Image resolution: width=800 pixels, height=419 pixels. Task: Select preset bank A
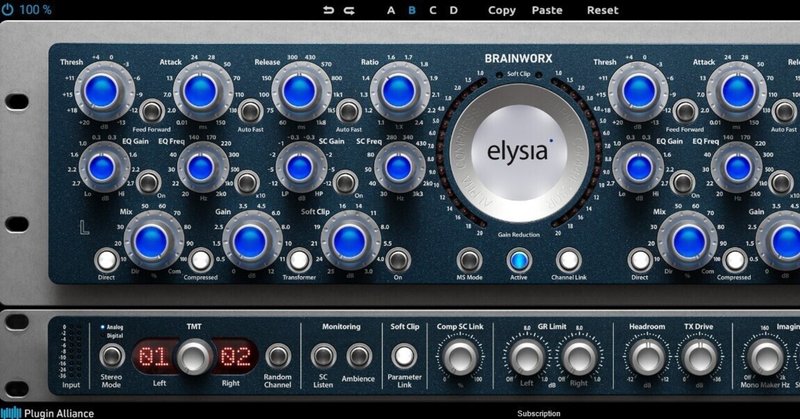(391, 10)
